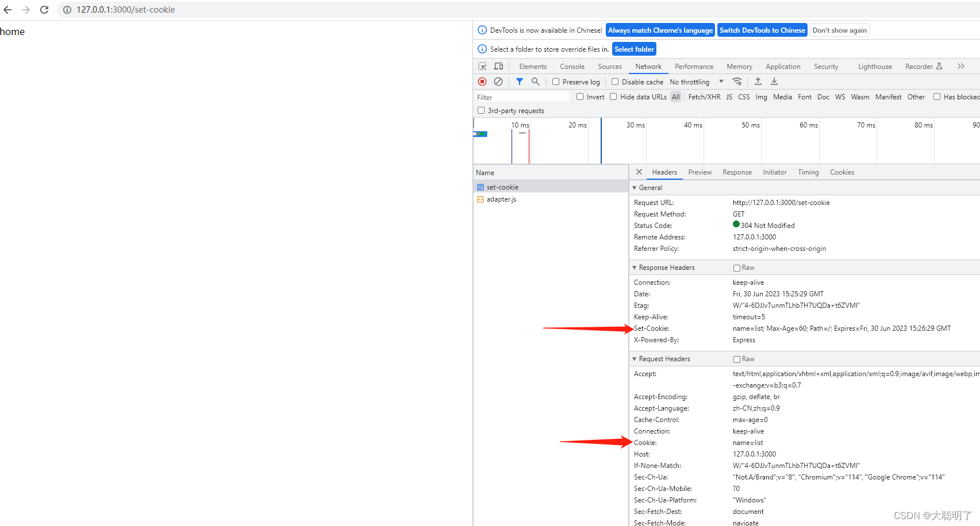Screen dimensions: 980x526
Task: Open the Timing tab
Action: point(808,172)
